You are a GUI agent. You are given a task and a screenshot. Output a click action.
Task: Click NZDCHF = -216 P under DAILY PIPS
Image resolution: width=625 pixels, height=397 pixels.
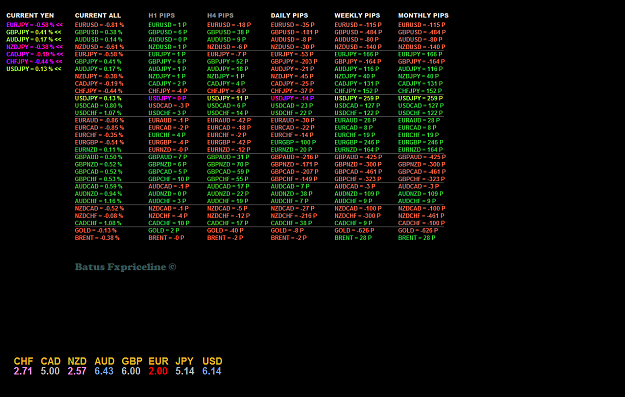294,216
